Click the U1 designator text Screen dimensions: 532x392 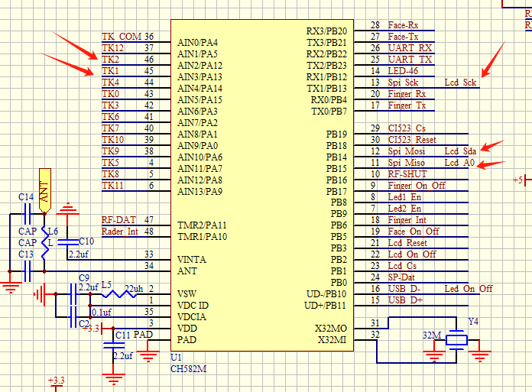176,357
